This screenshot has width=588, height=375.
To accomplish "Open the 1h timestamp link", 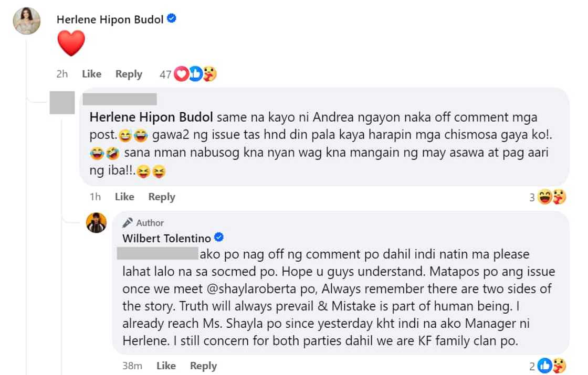I will [x=94, y=197].
